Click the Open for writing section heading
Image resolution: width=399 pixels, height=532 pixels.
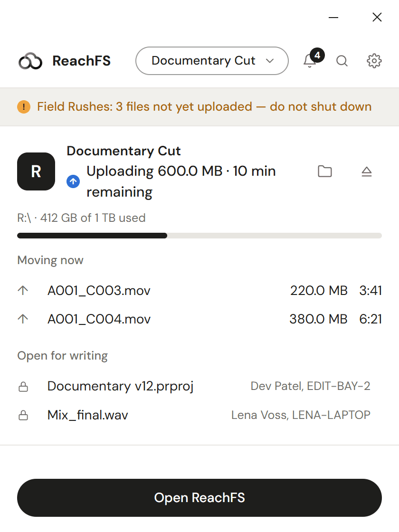coord(62,356)
